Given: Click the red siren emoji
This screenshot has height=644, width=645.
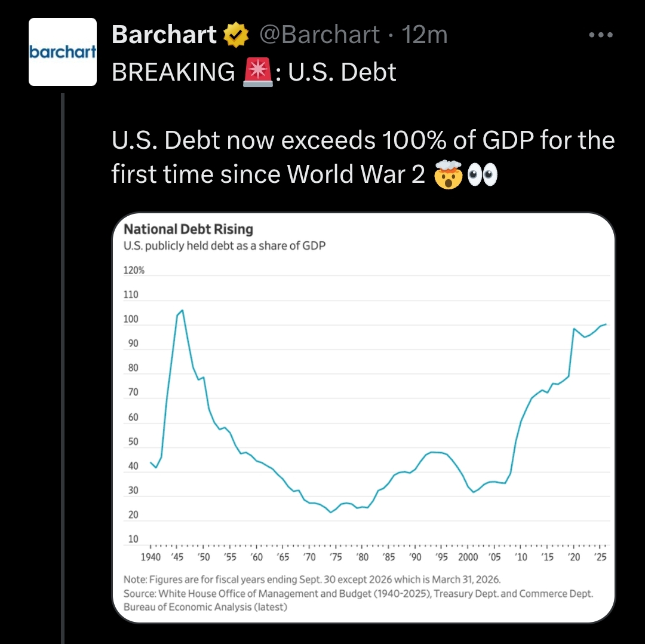Looking at the screenshot, I should [x=258, y=72].
